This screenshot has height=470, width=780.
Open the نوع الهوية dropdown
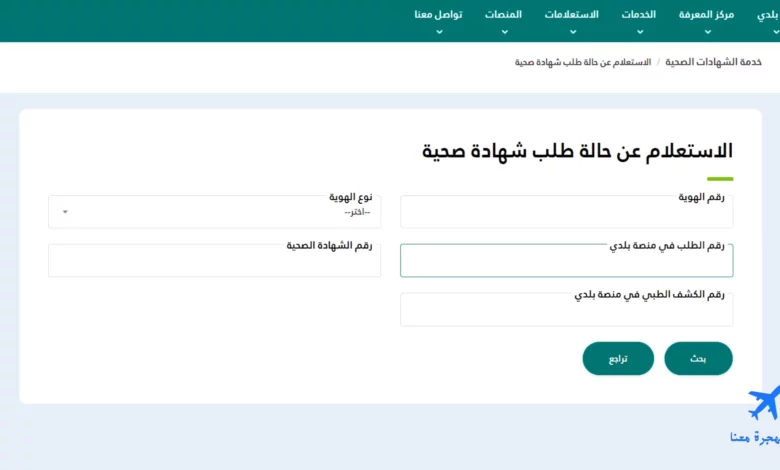(214, 212)
